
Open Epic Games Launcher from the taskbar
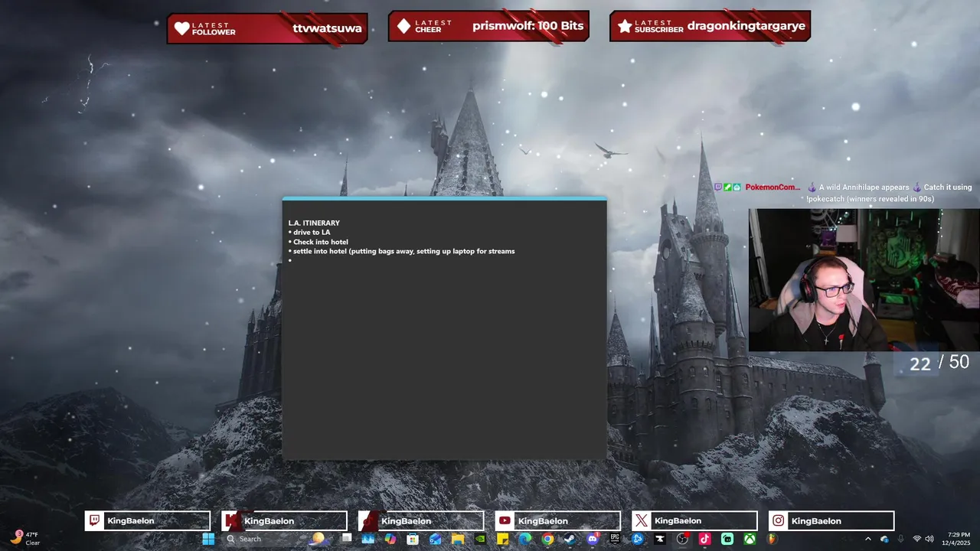615,539
